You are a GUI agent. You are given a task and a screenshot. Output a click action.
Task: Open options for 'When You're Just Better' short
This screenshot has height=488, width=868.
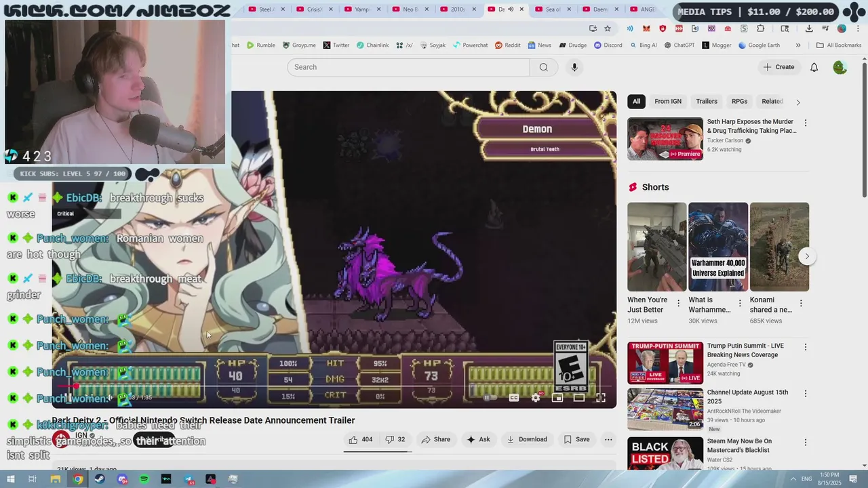point(678,304)
